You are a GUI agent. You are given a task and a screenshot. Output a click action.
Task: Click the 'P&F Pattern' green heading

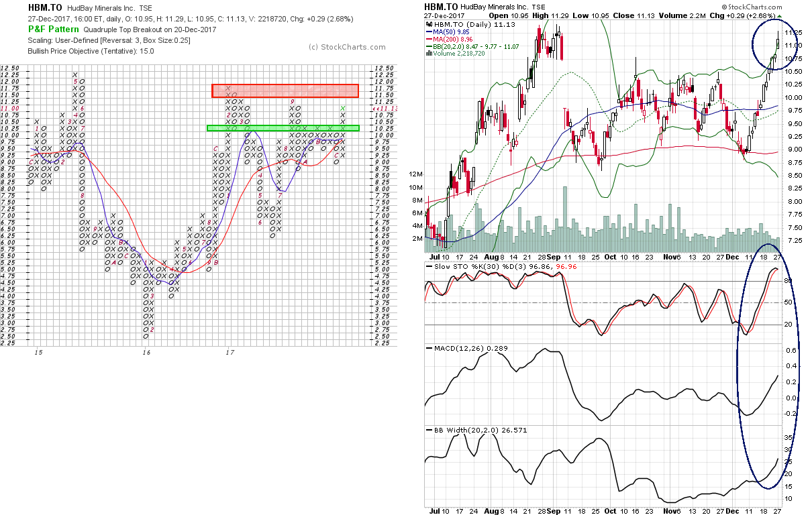point(53,29)
